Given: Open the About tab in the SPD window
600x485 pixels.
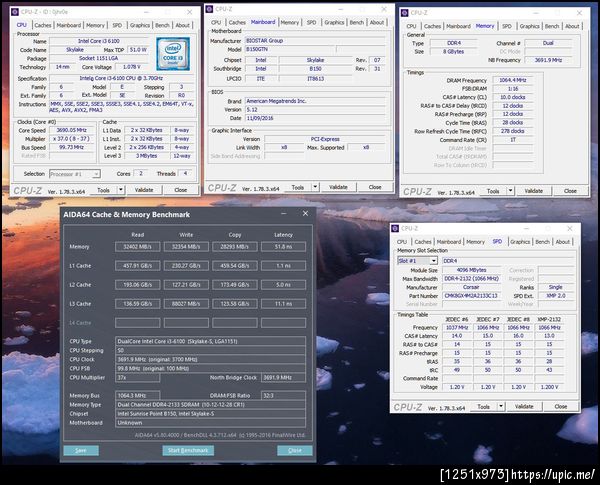Looking at the screenshot, I should click(x=562, y=242).
